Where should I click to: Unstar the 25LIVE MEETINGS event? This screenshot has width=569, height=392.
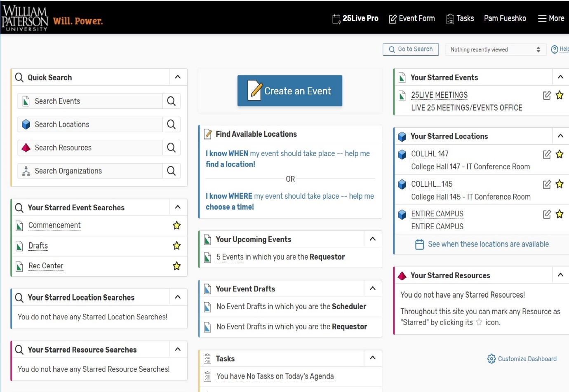pyautogui.click(x=560, y=95)
